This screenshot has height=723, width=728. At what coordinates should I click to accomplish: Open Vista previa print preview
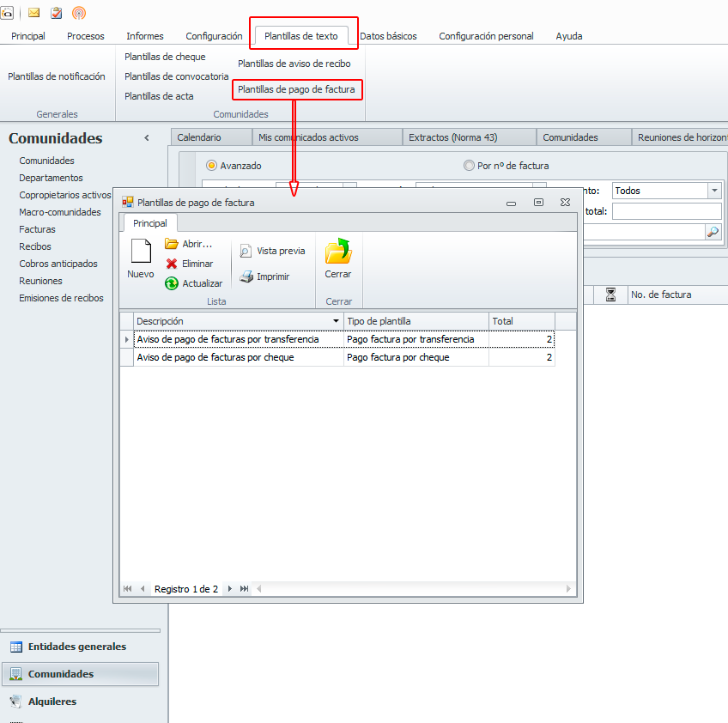coord(272,251)
